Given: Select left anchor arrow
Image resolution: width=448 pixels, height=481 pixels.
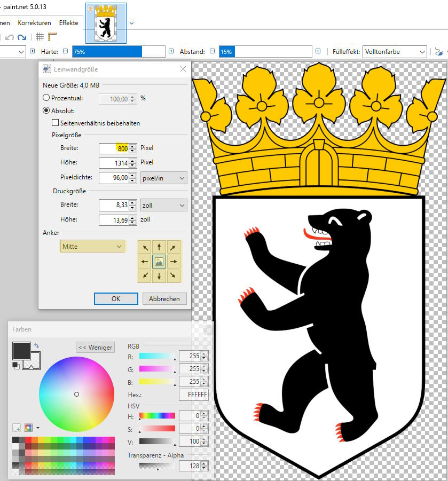Looking at the screenshot, I should click(145, 262).
